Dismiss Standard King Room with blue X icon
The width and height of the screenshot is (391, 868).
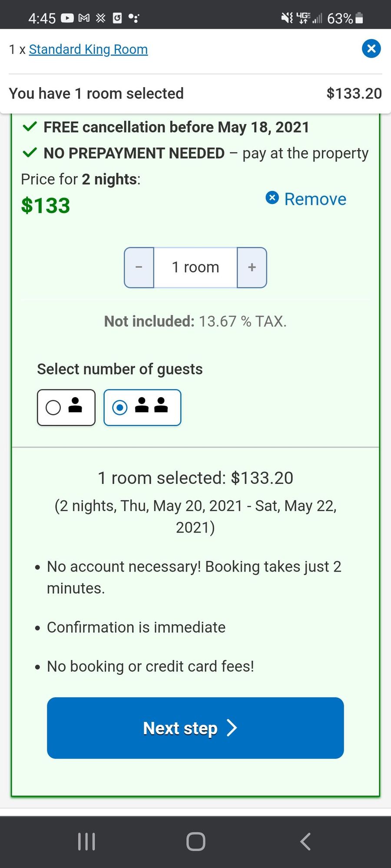tap(371, 49)
